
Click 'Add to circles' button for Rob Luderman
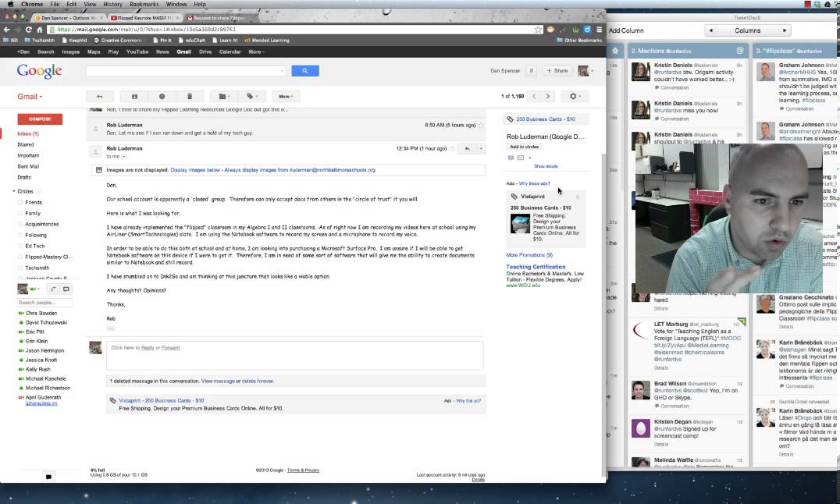tap(525, 147)
